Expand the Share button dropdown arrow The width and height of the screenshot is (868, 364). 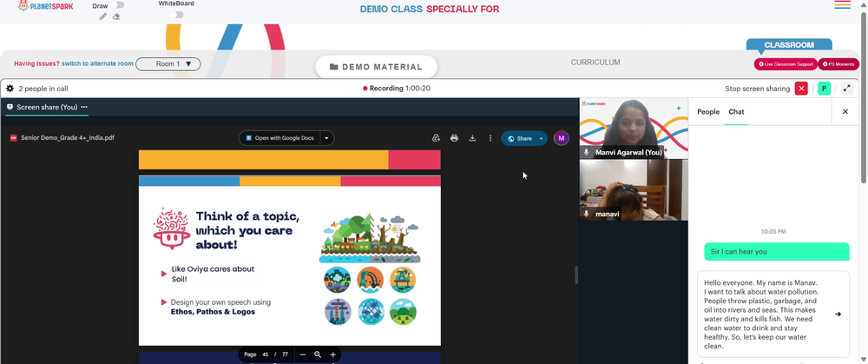pos(541,139)
